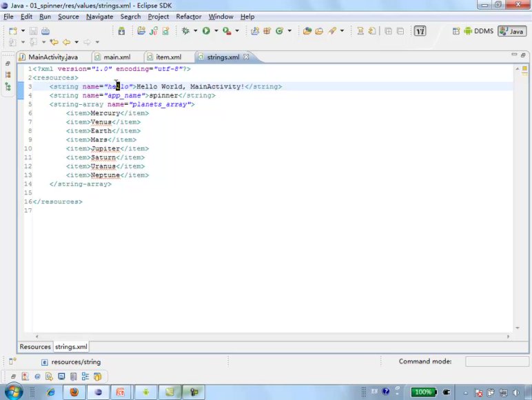Select the strings.xml bottom source tab
The image size is (532, 400).
pyautogui.click(x=71, y=347)
